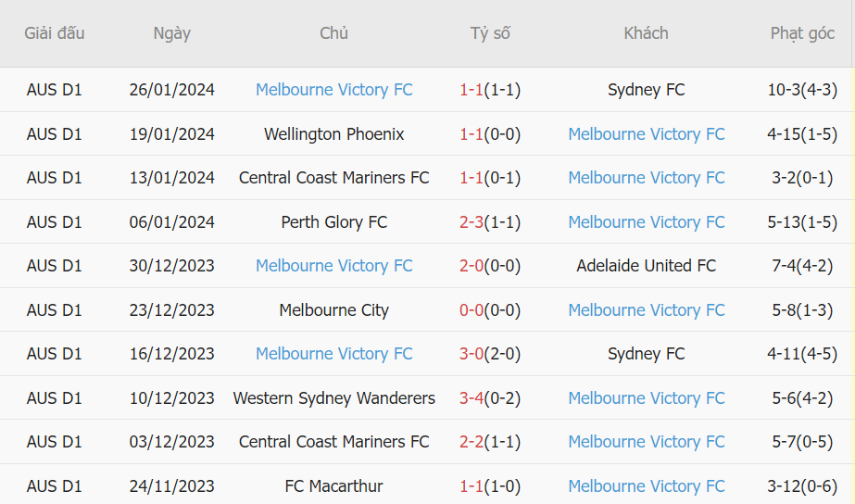
Task: Click the "Tỷ số" column header
Action: click(490, 33)
